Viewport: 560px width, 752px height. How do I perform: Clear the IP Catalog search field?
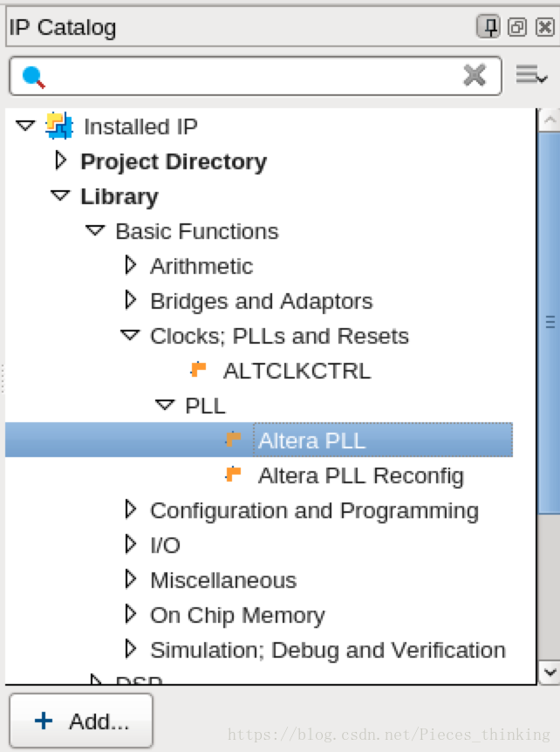click(x=474, y=75)
